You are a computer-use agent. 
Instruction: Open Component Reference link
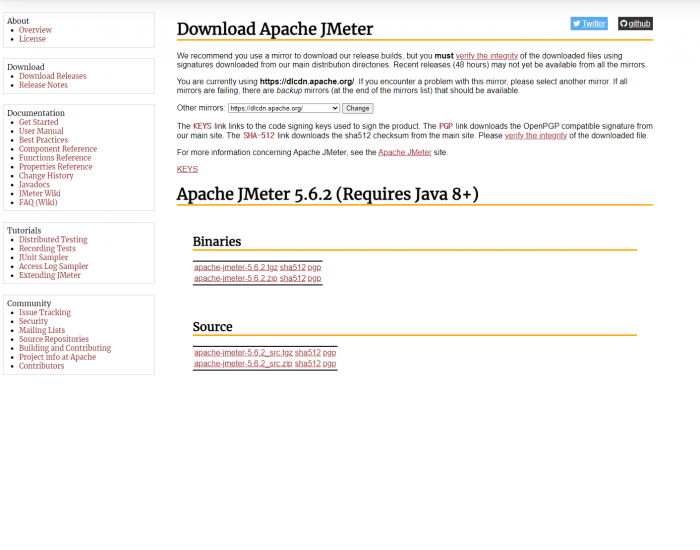point(58,149)
